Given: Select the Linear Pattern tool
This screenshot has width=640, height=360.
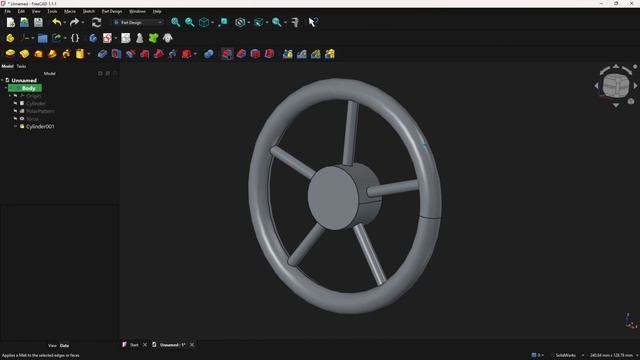Looking at the screenshot, I should click(302, 54).
